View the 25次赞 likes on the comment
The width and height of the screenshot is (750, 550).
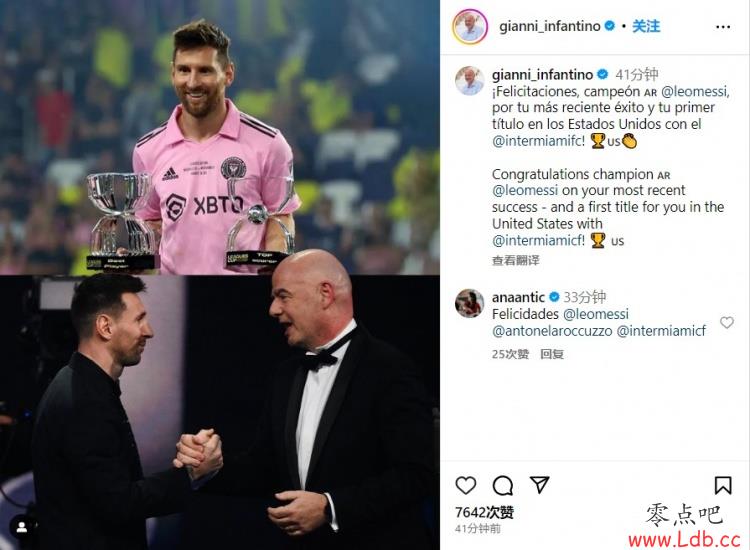[x=510, y=354]
